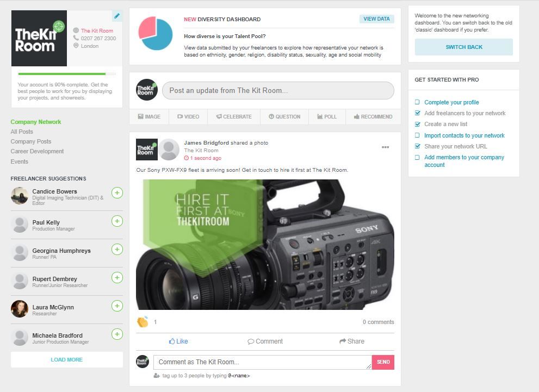Open the Complete your profile link
Image resolution: width=539 pixels, height=392 pixels.
tap(451, 102)
